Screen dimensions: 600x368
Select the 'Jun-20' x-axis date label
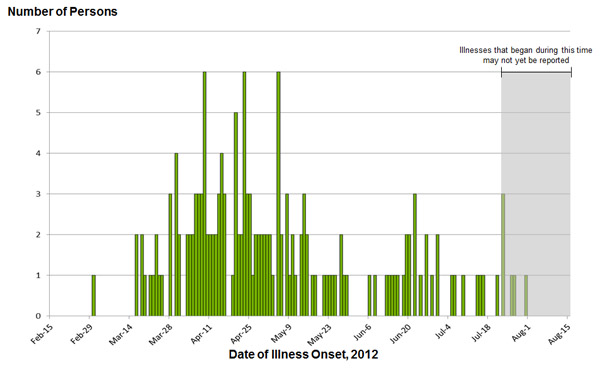[400, 333]
